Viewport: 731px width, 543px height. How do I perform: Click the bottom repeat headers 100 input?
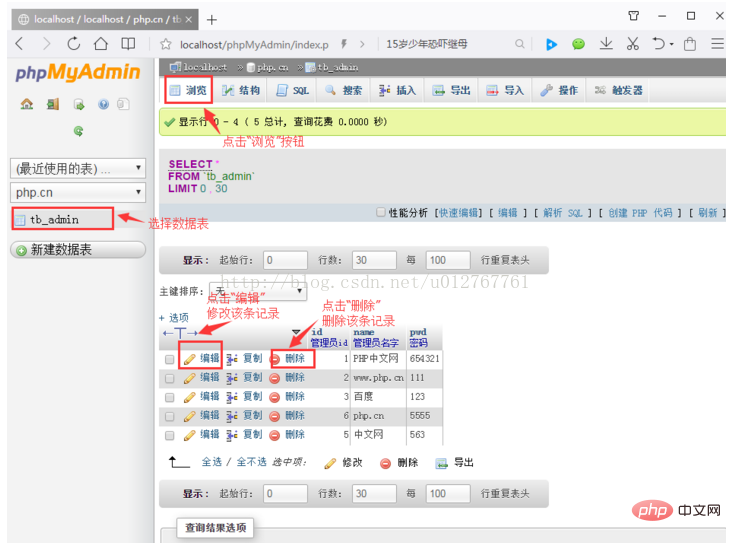448,494
